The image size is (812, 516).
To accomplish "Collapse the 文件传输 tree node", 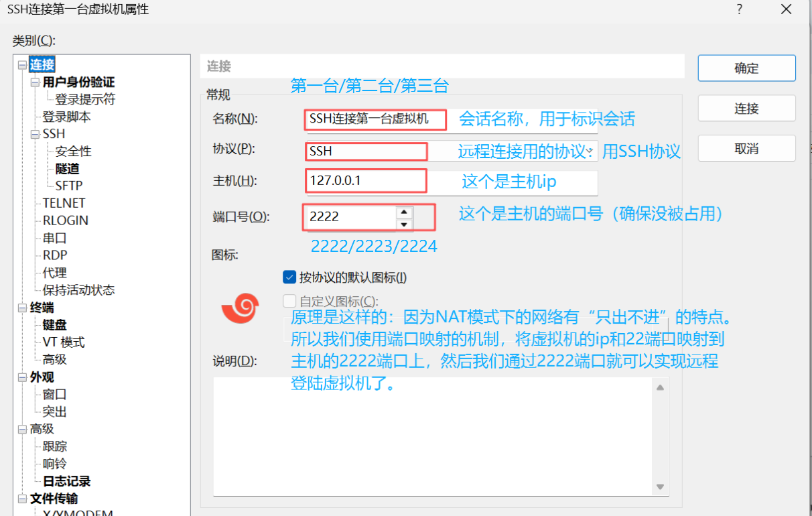I will click(21, 499).
